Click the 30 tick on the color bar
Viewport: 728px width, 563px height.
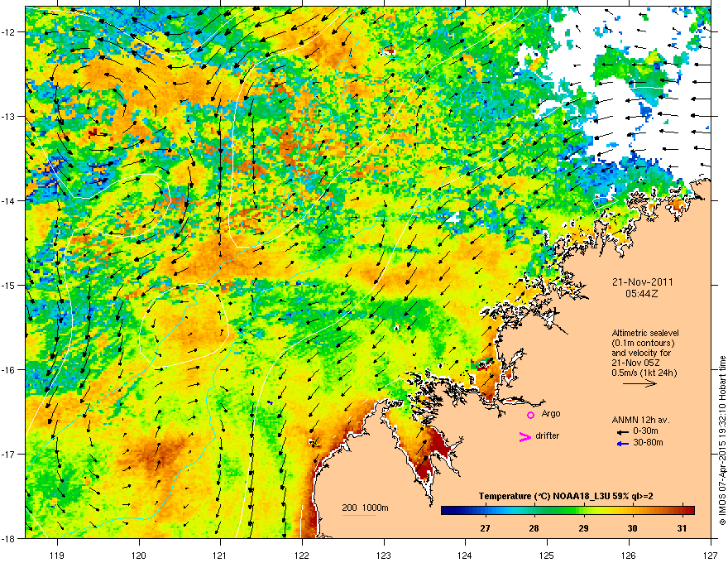[x=632, y=528]
